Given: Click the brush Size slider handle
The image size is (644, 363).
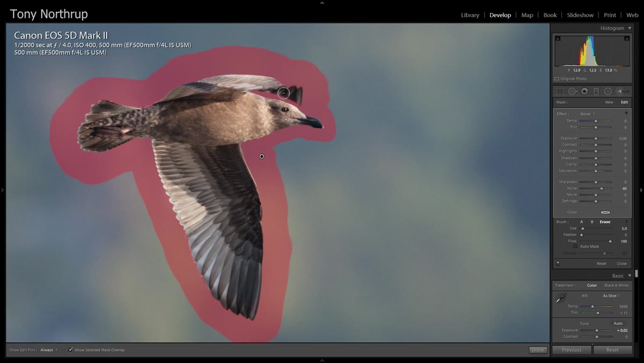Looking at the screenshot, I should click(583, 229).
